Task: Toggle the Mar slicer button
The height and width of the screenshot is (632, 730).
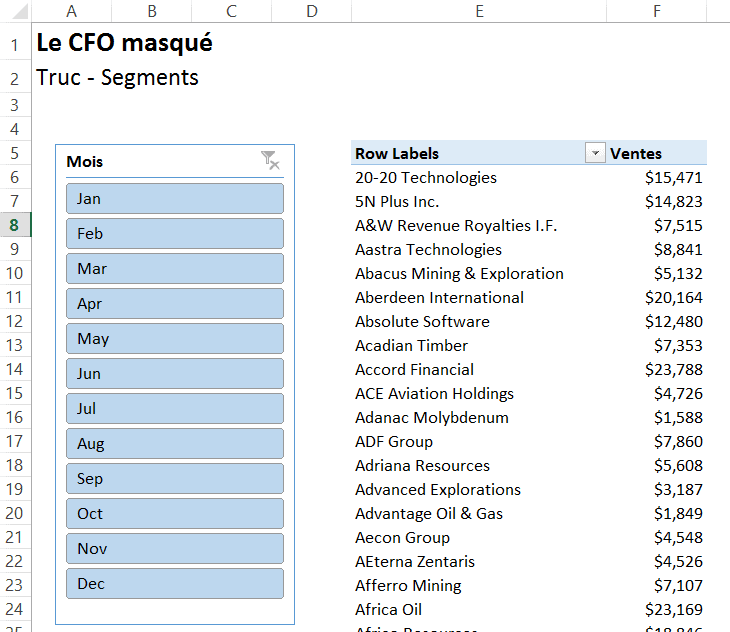Action: (x=175, y=268)
